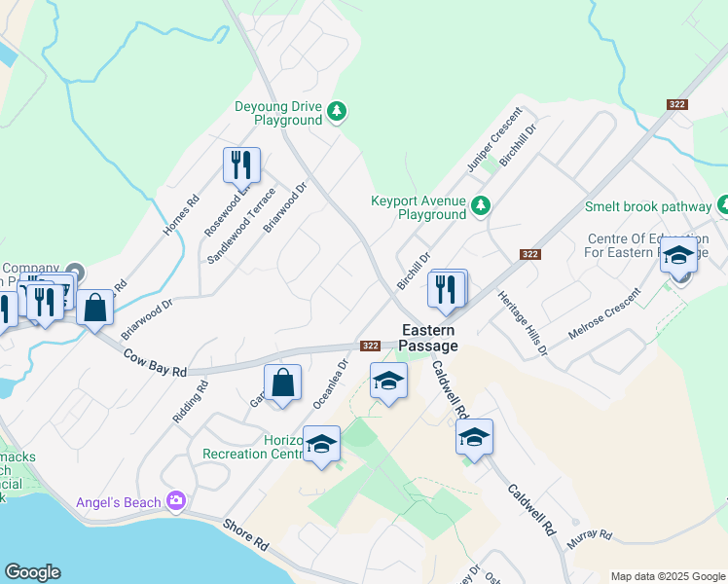Image resolution: width=728 pixels, height=584 pixels.
Task: Click the Google logo
Action: pyautogui.click(x=32, y=572)
